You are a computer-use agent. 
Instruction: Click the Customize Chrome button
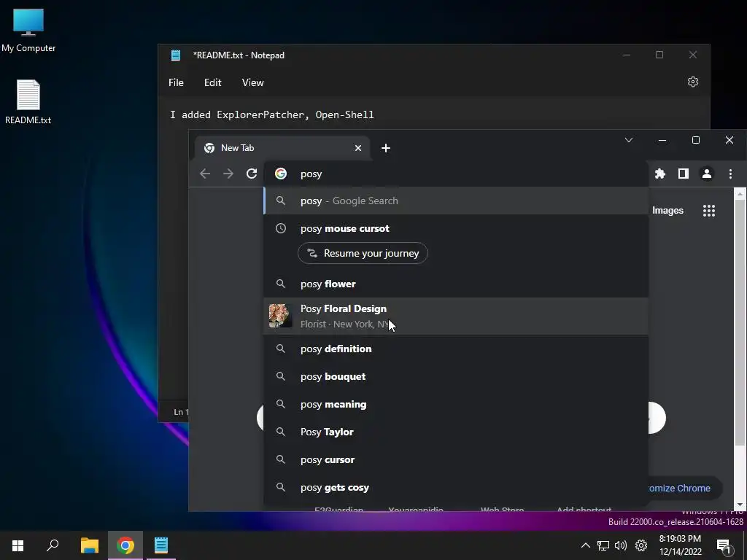tap(684, 488)
